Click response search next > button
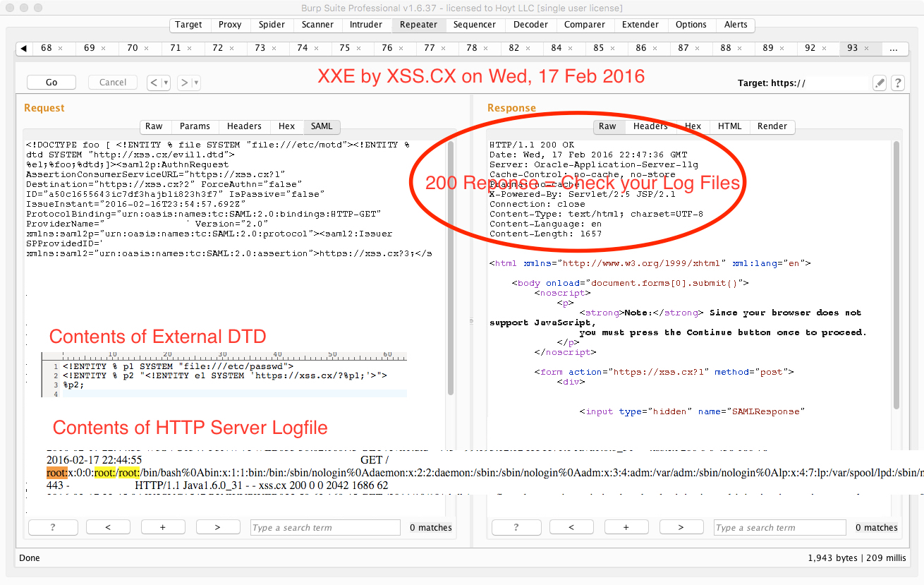This screenshot has width=924, height=585. pos(681,527)
